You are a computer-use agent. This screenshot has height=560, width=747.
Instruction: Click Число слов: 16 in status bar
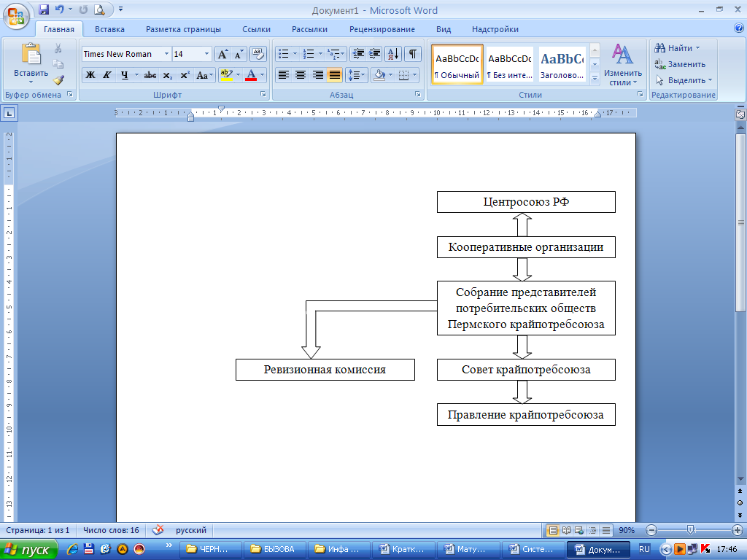click(x=111, y=530)
